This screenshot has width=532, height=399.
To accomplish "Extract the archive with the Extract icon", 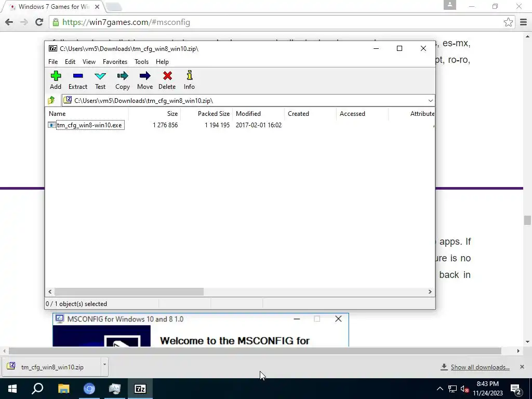I will click(78, 80).
